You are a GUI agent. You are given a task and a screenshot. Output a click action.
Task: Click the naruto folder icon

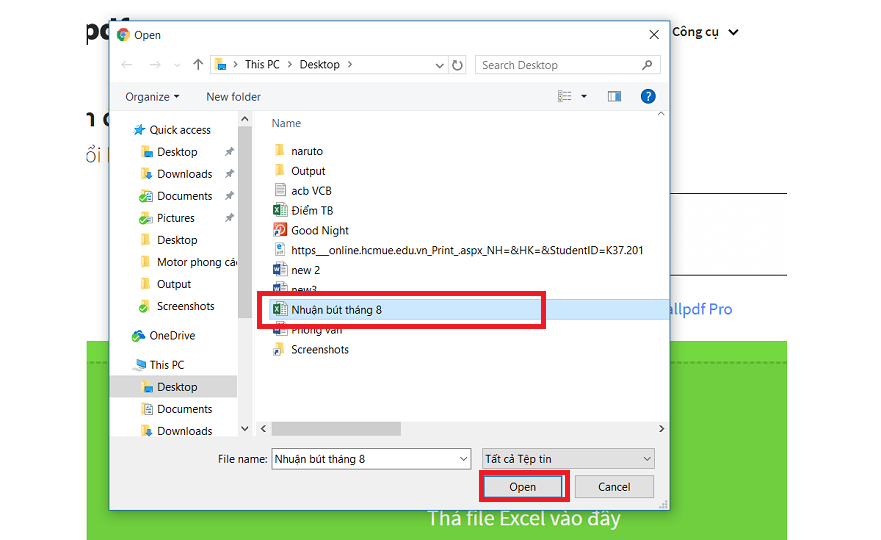pyautogui.click(x=280, y=150)
